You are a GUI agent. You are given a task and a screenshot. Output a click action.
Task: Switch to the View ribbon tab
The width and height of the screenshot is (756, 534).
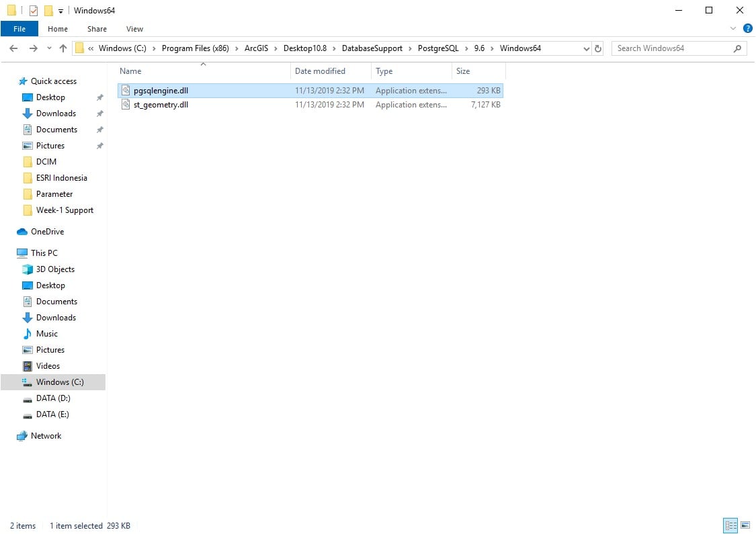click(x=134, y=29)
